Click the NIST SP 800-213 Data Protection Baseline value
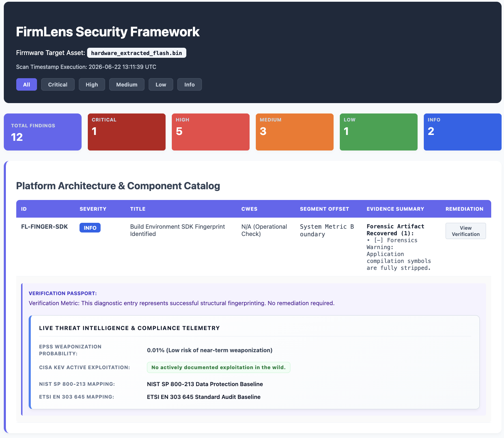The image size is (504, 438). [205, 384]
